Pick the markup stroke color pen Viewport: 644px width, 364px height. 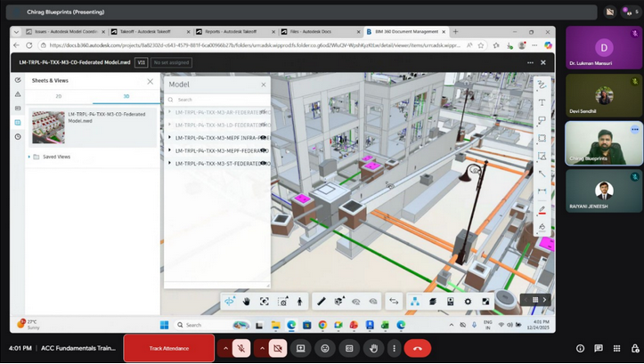[542, 210]
